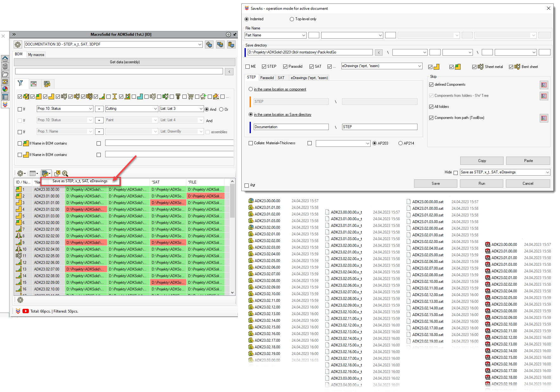Click the Documentation folder input field
Screen dimensions: 560x392
[x=291, y=127]
